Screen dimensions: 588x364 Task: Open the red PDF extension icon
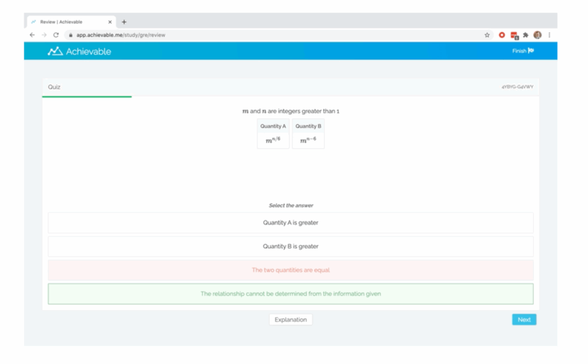coord(513,34)
